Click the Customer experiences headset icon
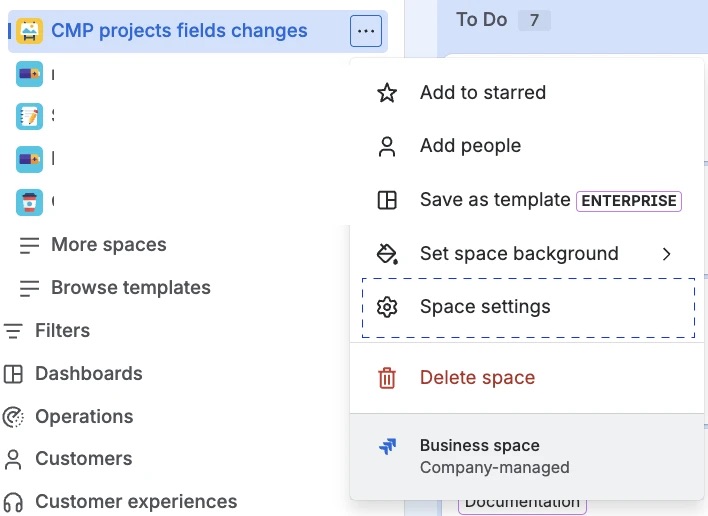Viewport: 708px width, 516px height. (13, 503)
